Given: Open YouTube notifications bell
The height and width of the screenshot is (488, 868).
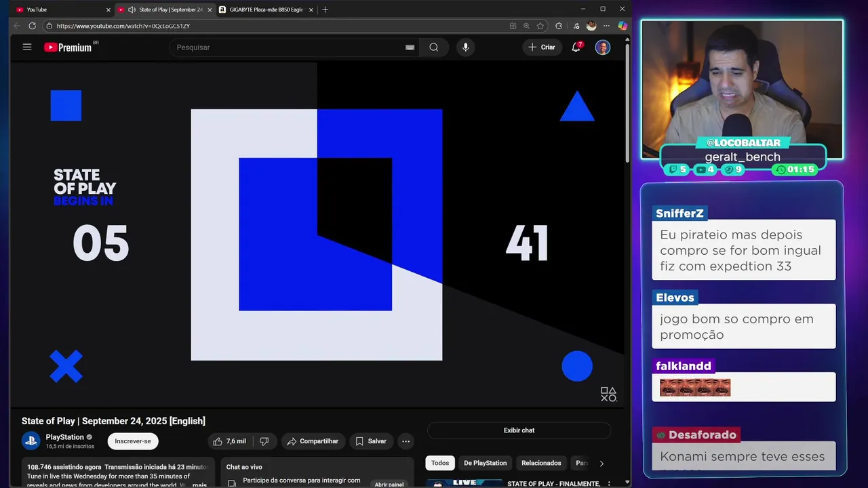Looking at the screenshot, I should click(576, 47).
